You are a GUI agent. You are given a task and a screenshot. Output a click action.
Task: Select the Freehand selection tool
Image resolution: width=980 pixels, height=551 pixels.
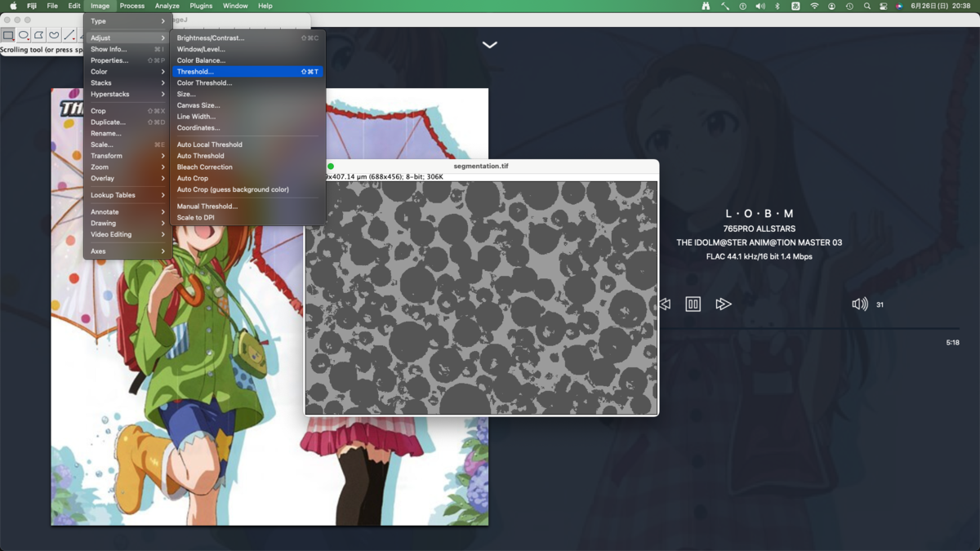click(x=54, y=35)
